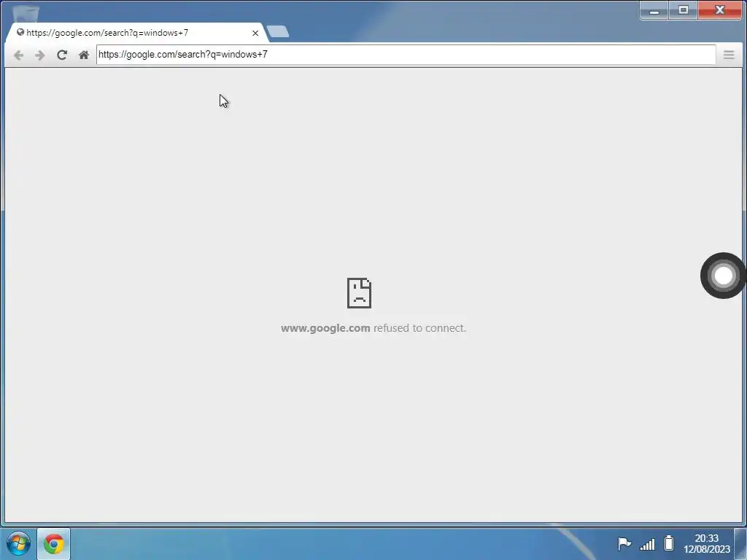Check the battery tray icon

[669, 542]
